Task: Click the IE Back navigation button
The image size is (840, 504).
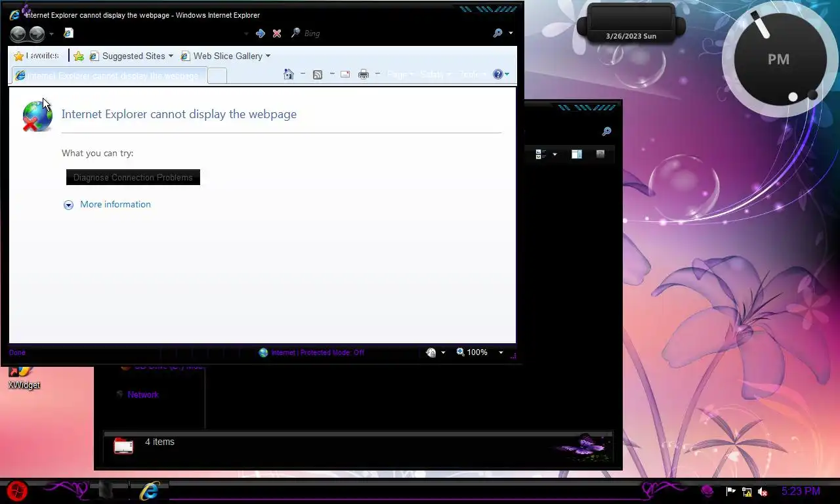Action: [x=18, y=33]
